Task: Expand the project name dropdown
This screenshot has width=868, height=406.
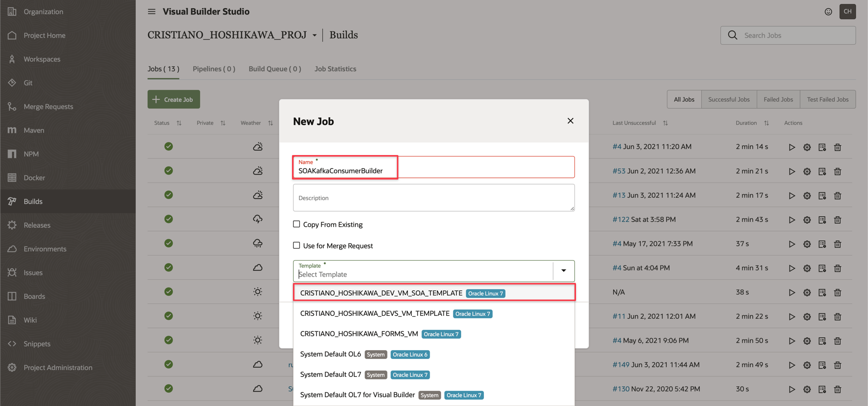Action: pos(314,35)
